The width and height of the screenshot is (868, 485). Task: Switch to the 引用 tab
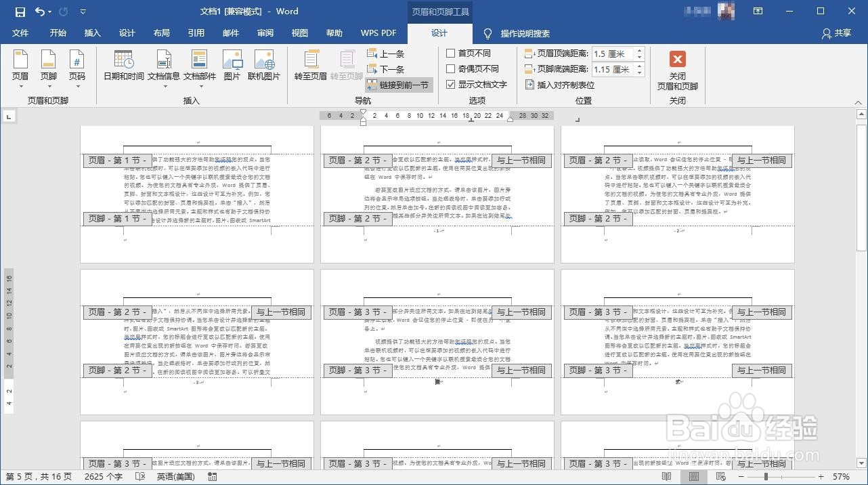click(x=196, y=33)
